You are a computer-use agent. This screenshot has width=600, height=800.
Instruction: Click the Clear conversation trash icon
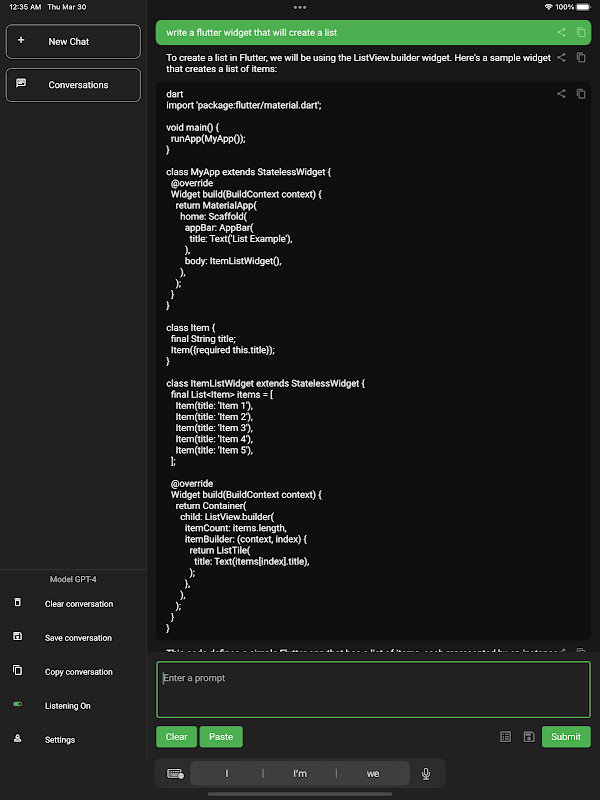pos(17,602)
